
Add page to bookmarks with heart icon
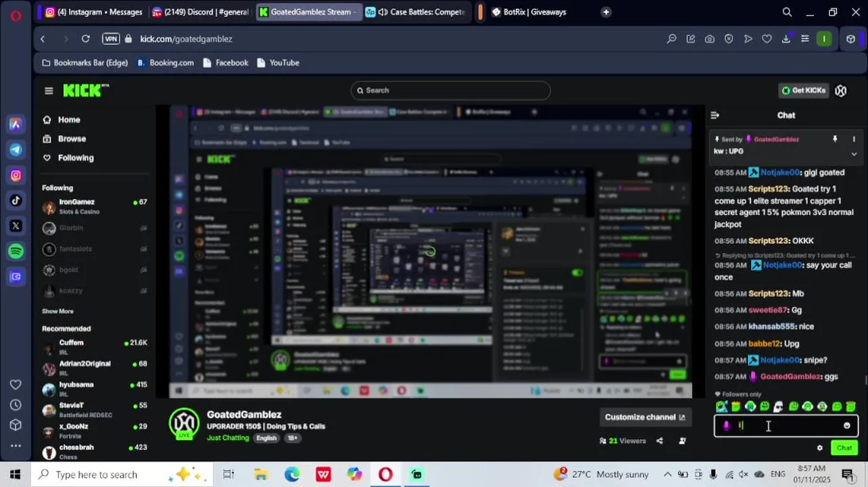pos(767,39)
